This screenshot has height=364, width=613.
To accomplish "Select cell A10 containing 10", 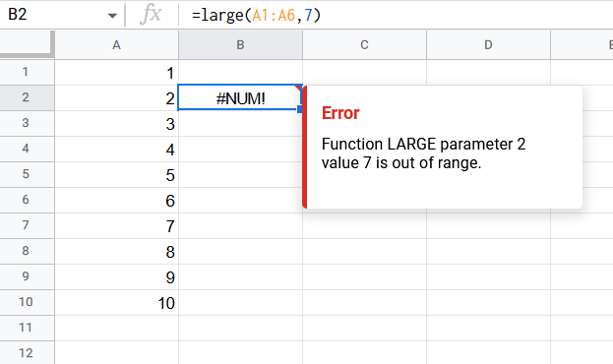I will click(x=116, y=303).
